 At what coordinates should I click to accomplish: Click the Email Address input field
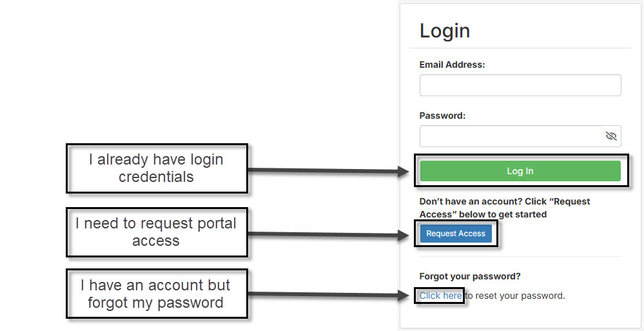(520, 85)
